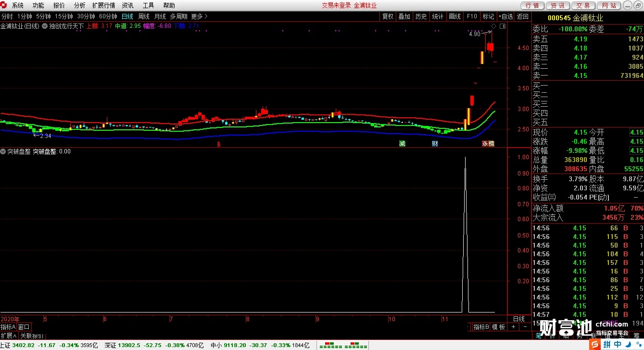Open the 功能 menu
The image size is (644, 350).
[38, 6]
